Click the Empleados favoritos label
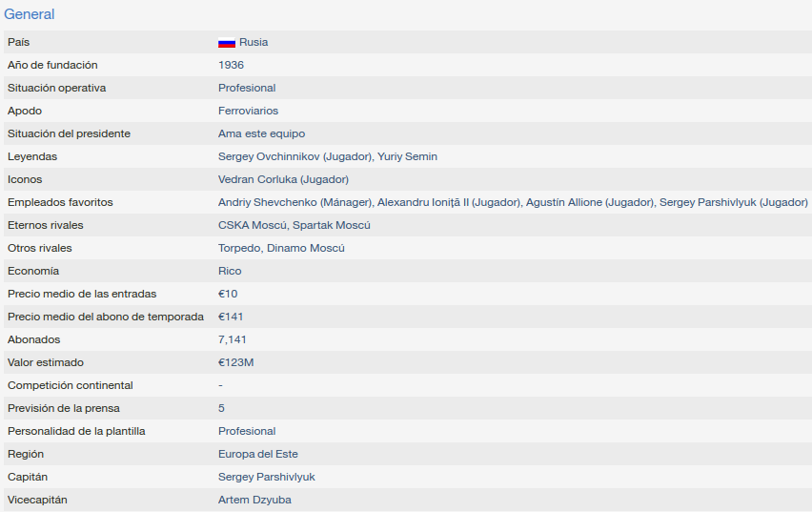 (60, 202)
